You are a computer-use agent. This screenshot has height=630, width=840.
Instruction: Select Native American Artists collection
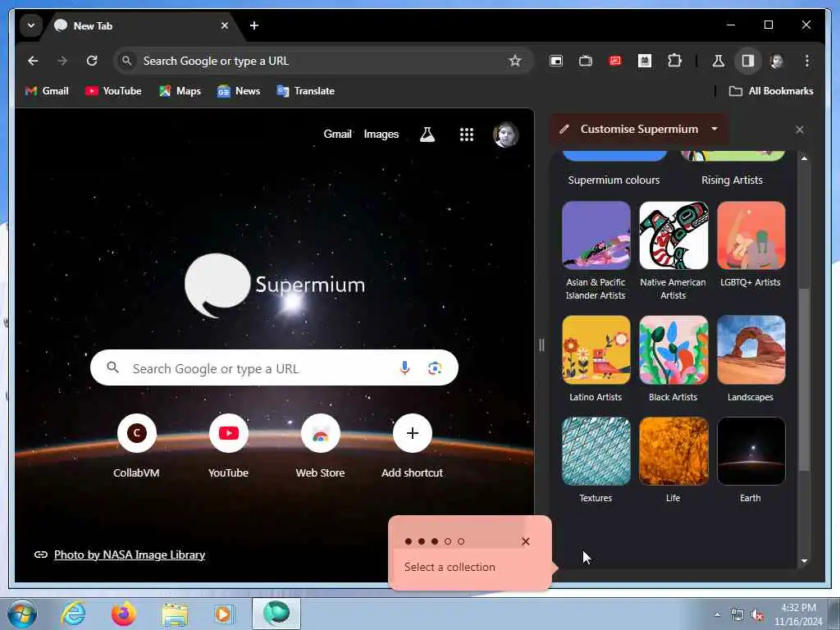(x=673, y=251)
